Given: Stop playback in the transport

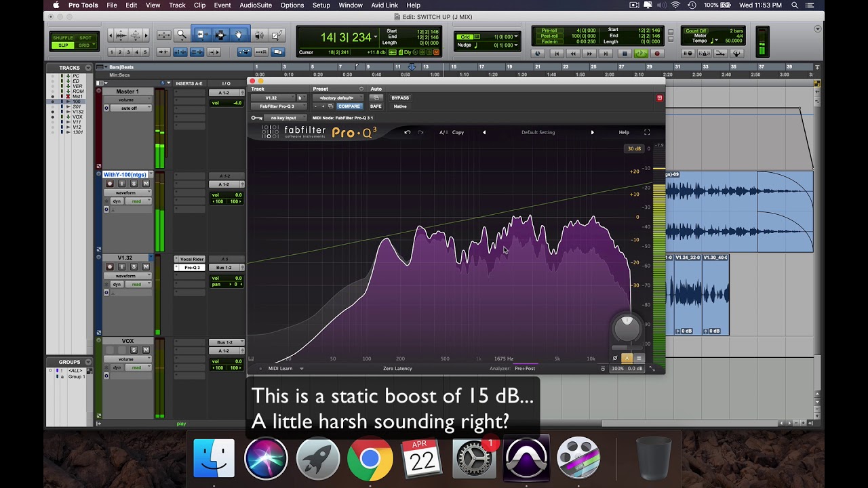Looking at the screenshot, I should point(624,54).
